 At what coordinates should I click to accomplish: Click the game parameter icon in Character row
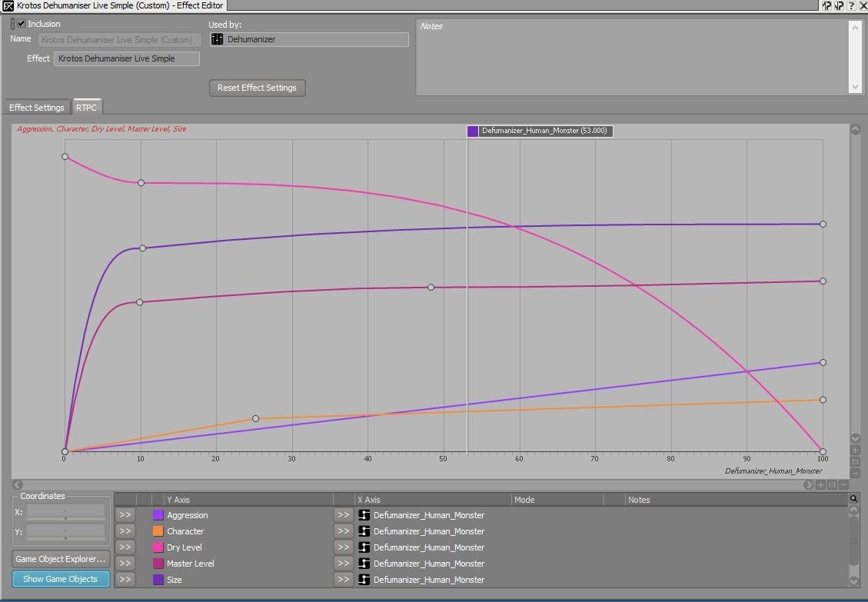364,531
